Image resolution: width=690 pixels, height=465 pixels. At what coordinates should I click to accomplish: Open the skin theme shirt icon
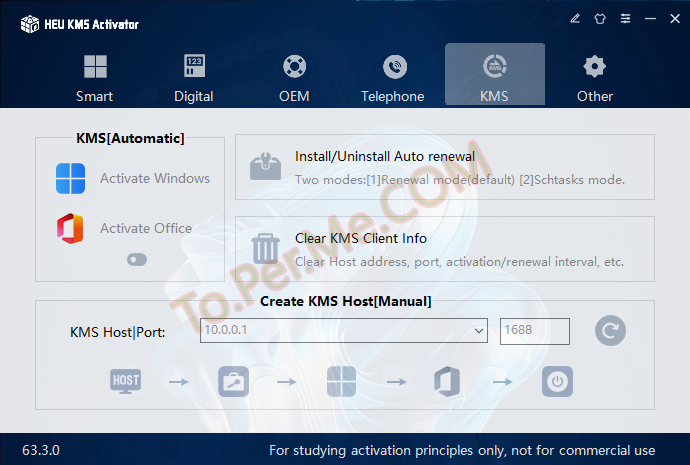[x=600, y=18]
